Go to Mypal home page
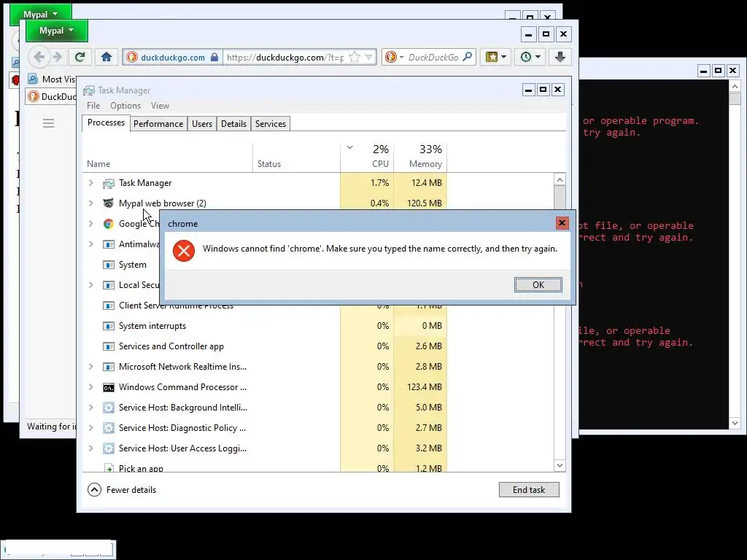Image resolution: width=747 pixels, height=560 pixels. click(x=107, y=57)
